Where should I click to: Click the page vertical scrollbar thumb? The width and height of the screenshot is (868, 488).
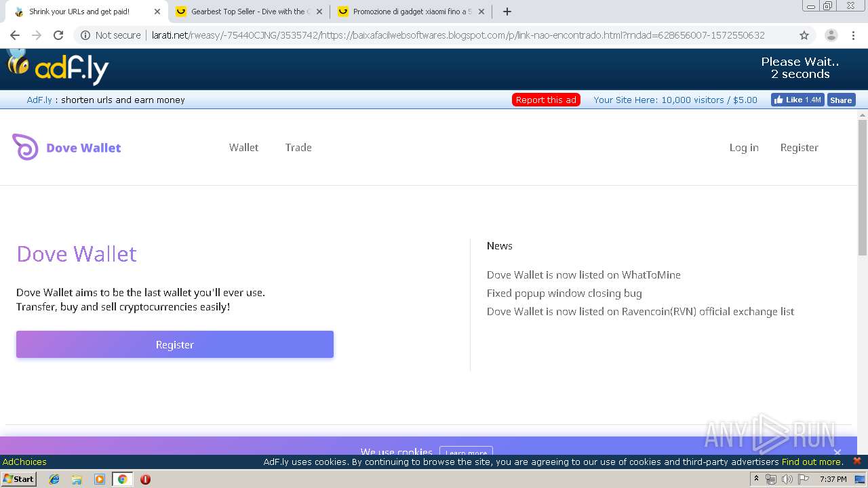point(863,188)
